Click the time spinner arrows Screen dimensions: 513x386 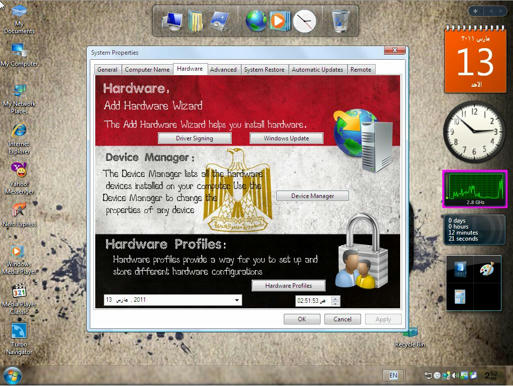coord(335,301)
